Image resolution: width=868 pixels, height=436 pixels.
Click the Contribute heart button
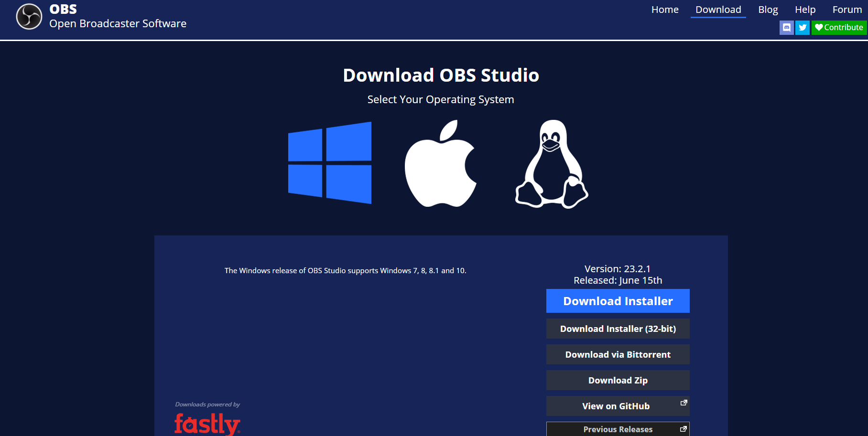839,28
